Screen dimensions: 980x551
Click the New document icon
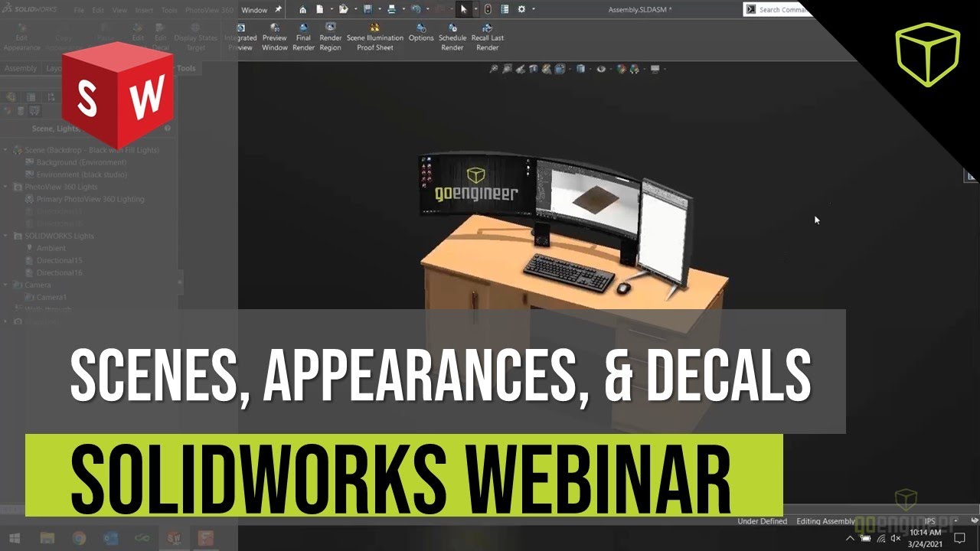tap(319, 9)
